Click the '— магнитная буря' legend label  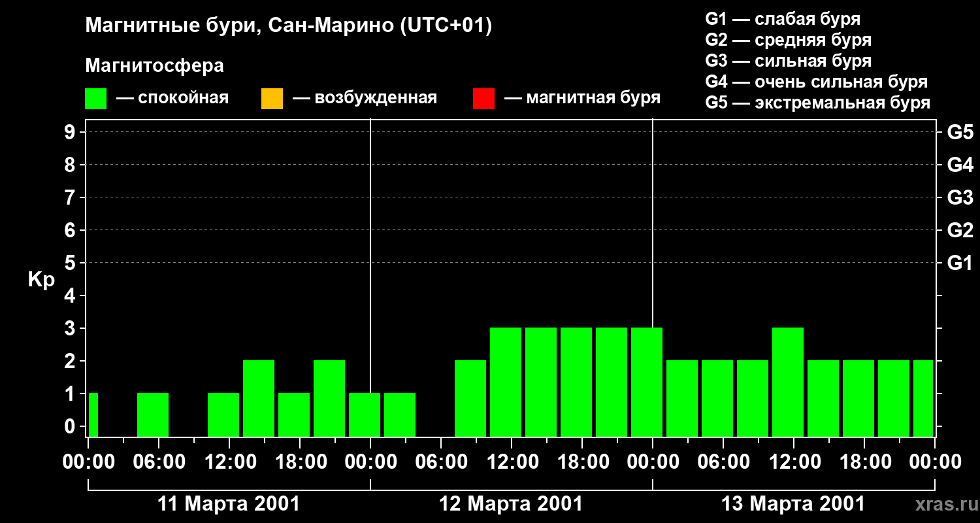click(582, 98)
